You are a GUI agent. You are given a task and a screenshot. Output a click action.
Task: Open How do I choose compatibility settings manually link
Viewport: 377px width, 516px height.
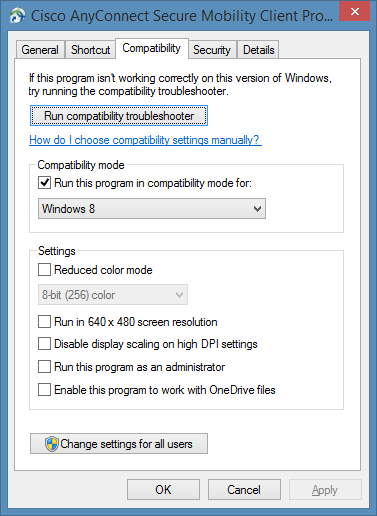click(145, 140)
